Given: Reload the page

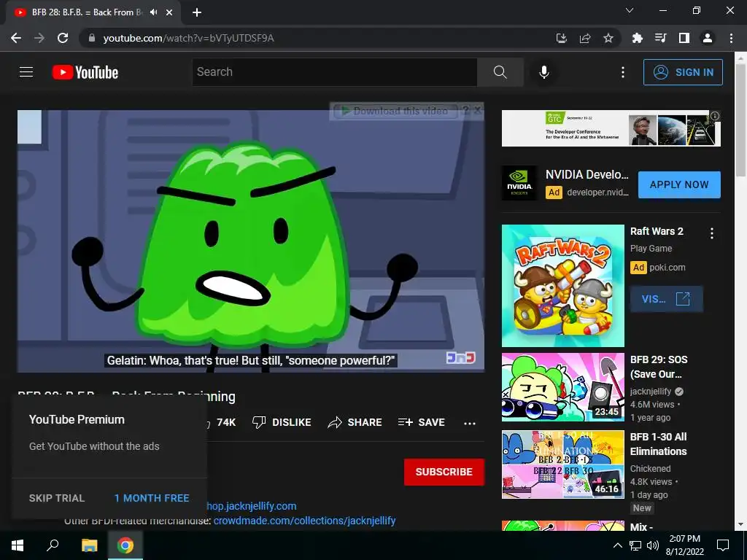Looking at the screenshot, I should click(x=63, y=38).
